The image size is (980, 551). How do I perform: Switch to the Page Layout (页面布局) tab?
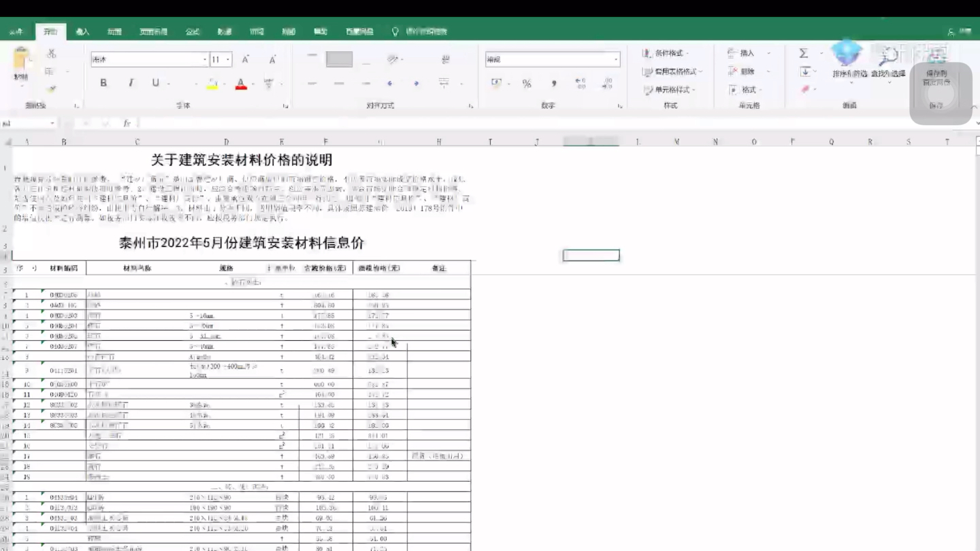click(154, 32)
